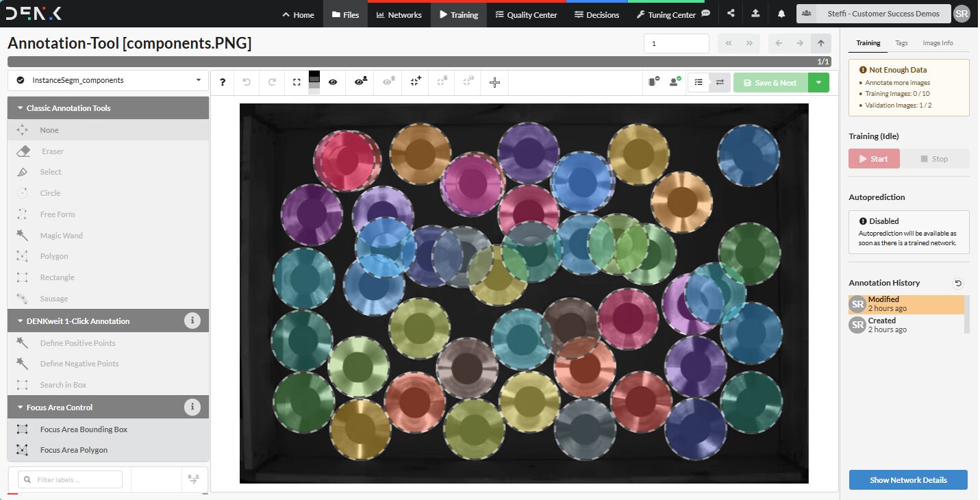Open the InstanceSegm_components network dropdown
This screenshot has width=980, height=500.
[x=109, y=80]
